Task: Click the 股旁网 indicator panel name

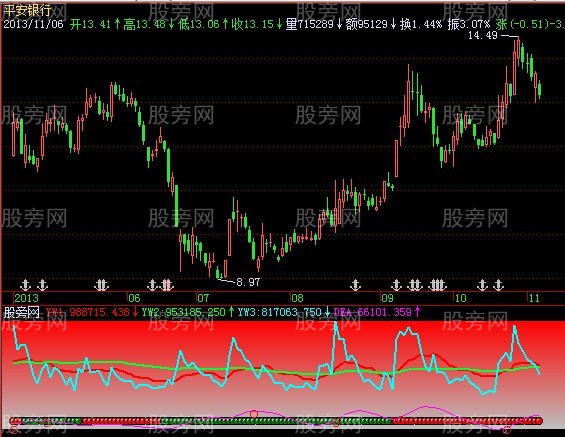Action: pos(21,312)
